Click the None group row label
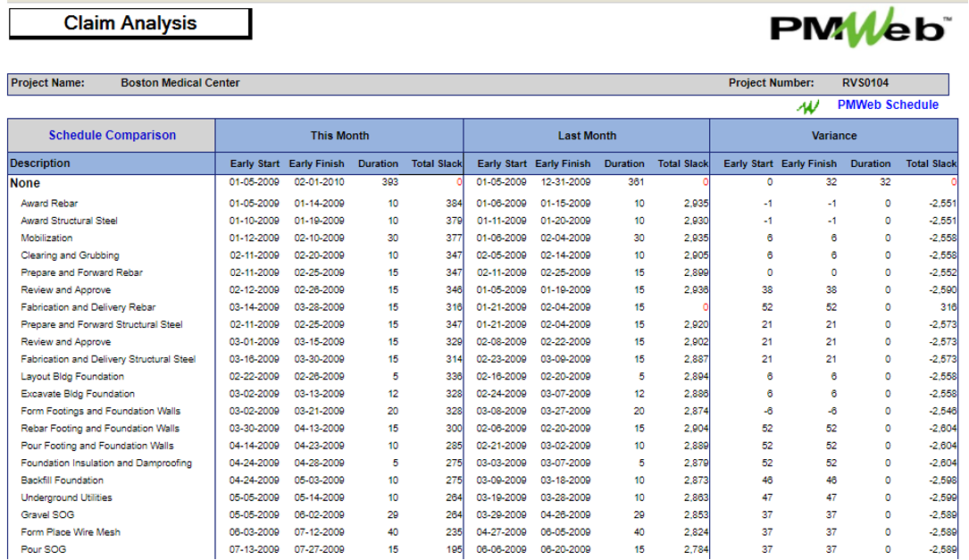Screen dimensions: 969x560 click(25, 183)
